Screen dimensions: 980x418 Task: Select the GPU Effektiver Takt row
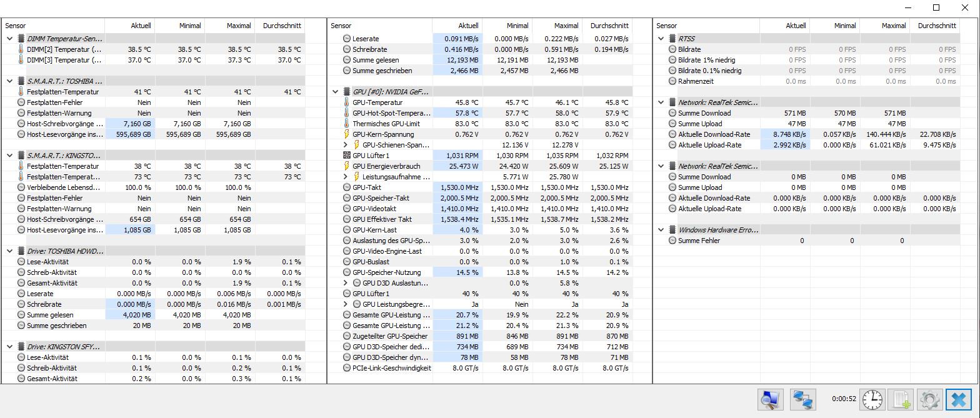tap(481, 219)
